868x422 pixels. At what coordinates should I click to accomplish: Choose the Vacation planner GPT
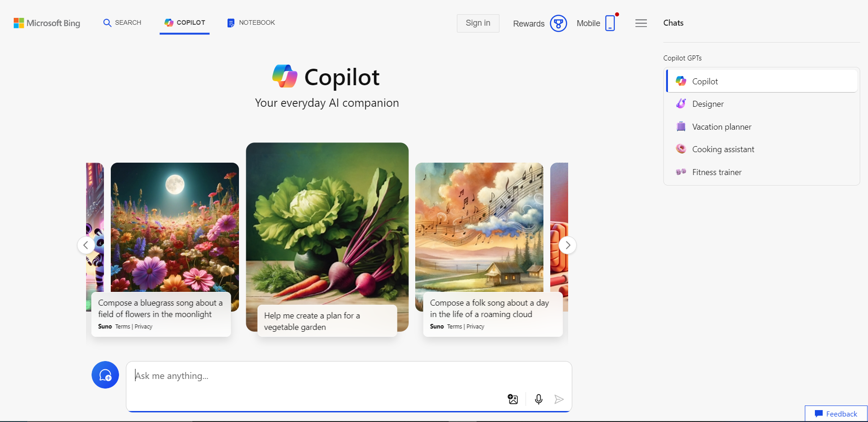tap(722, 127)
